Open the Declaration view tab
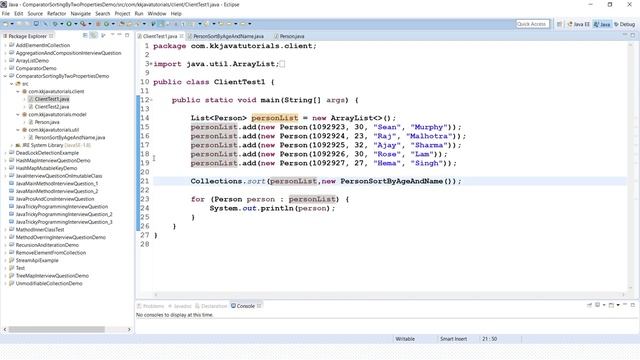Screen dimensions: 640x360 pos(211,306)
